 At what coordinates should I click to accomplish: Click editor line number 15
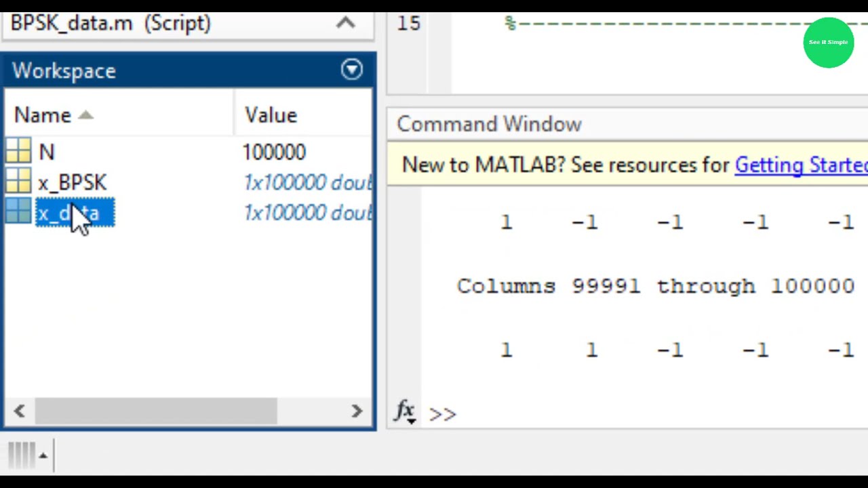(x=408, y=24)
